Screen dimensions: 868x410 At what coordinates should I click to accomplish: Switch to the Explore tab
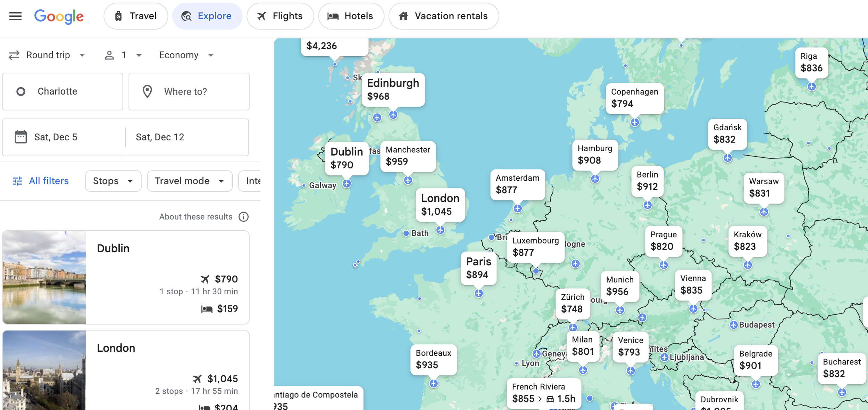point(207,16)
